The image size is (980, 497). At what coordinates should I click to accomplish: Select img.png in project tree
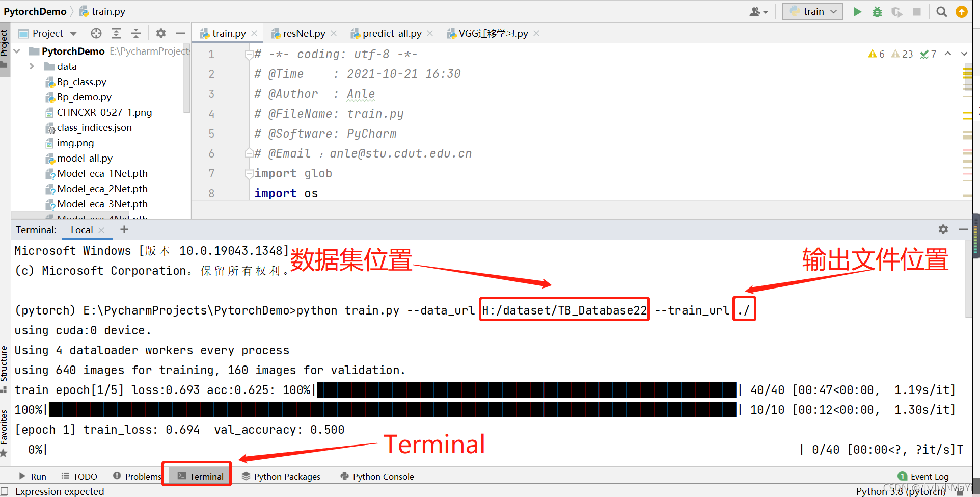75,143
